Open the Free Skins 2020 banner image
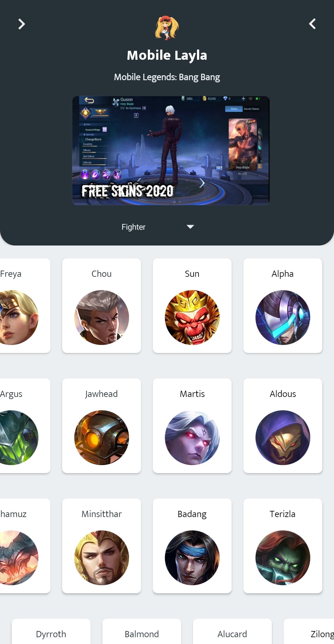This screenshot has height=644, width=334. tap(171, 150)
